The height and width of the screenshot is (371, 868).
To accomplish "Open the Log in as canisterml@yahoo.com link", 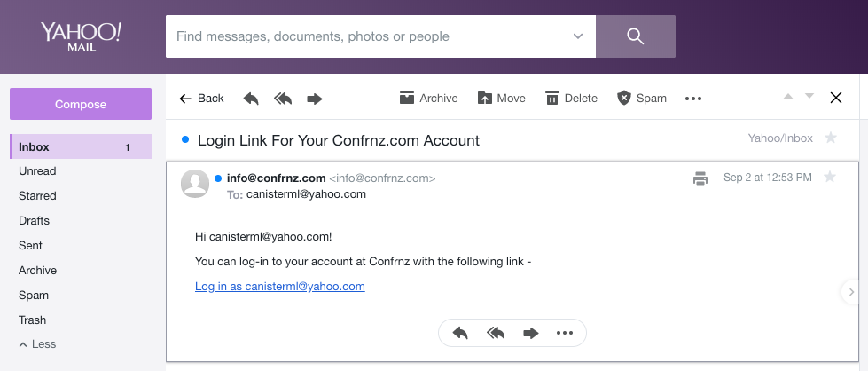I will coord(280,286).
